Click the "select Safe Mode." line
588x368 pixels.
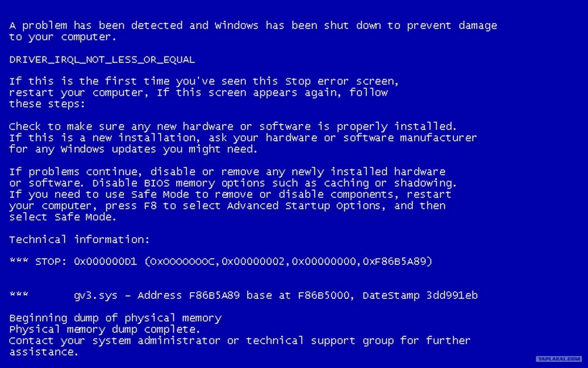(x=63, y=217)
